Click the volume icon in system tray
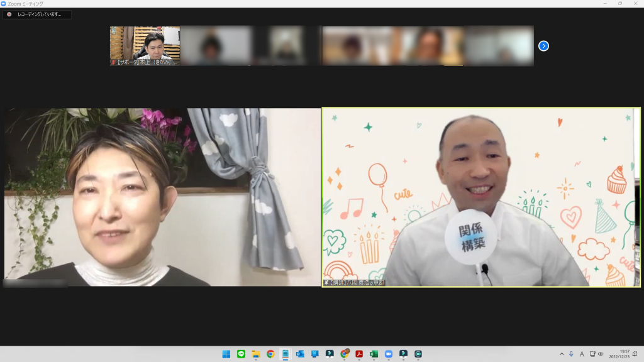644x362 pixels. tap(601, 354)
